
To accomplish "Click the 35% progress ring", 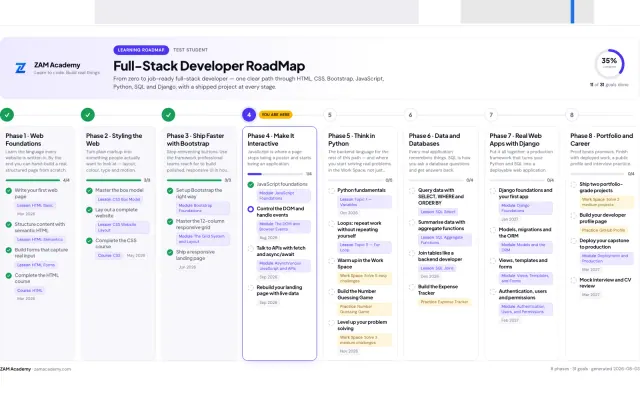I will (x=609, y=64).
